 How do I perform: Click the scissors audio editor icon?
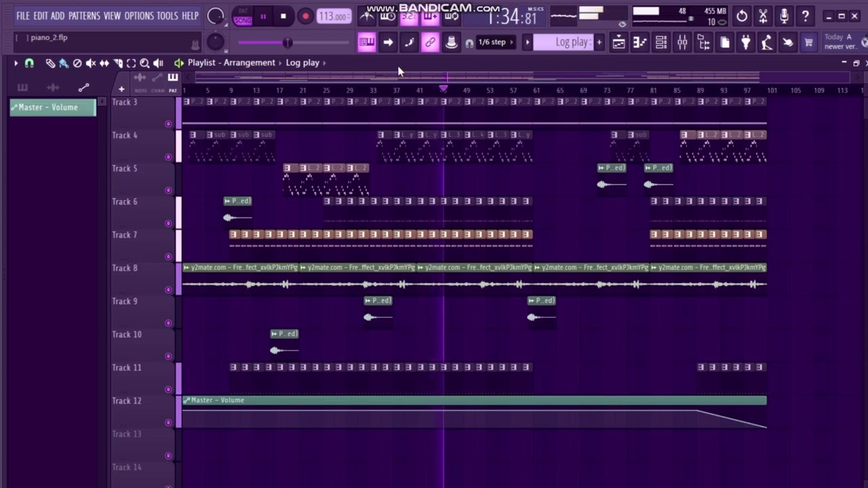[763, 16]
